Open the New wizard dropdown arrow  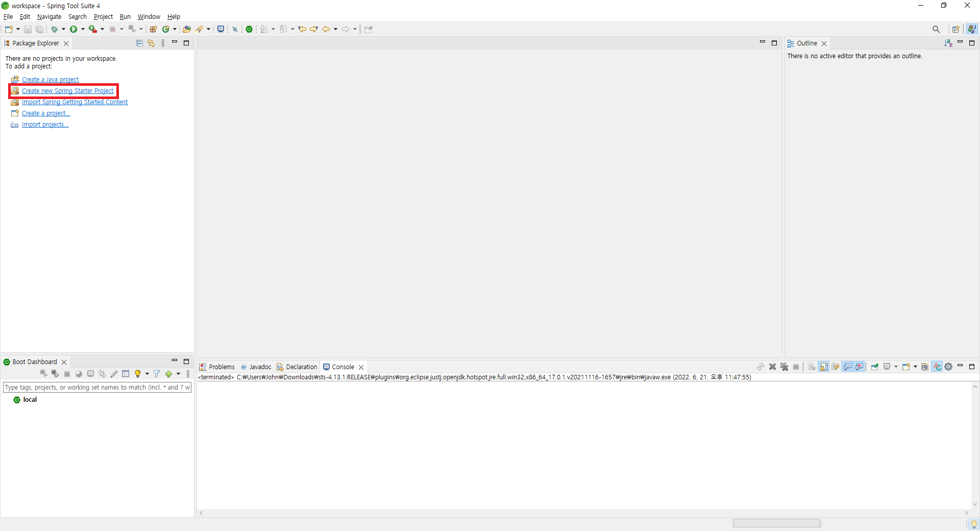18,29
